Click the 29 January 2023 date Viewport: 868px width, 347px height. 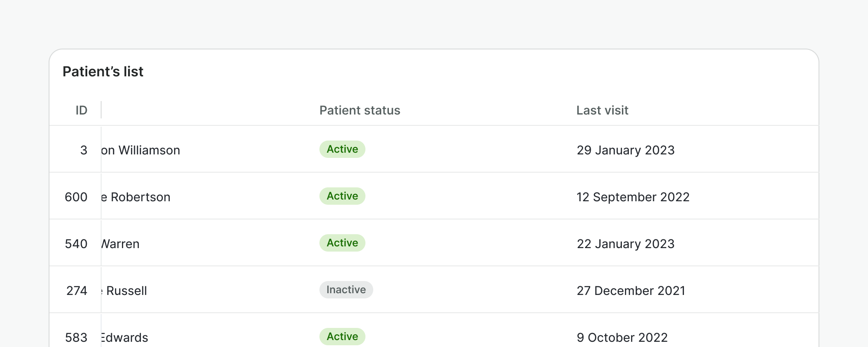tap(625, 150)
